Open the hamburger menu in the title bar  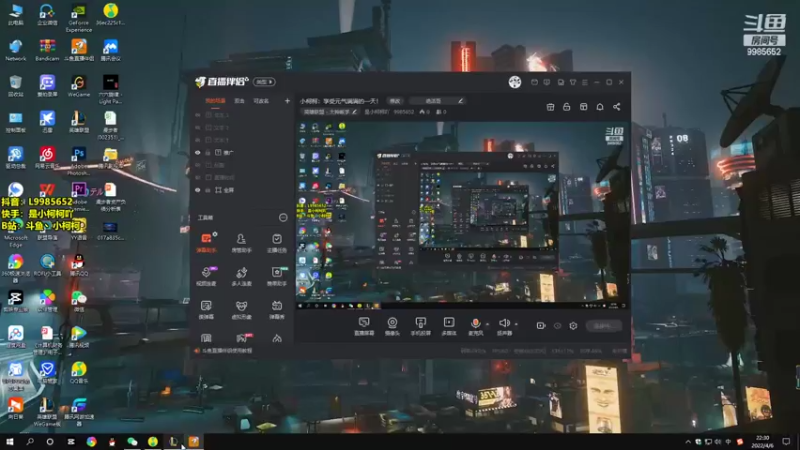(x=585, y=82)
